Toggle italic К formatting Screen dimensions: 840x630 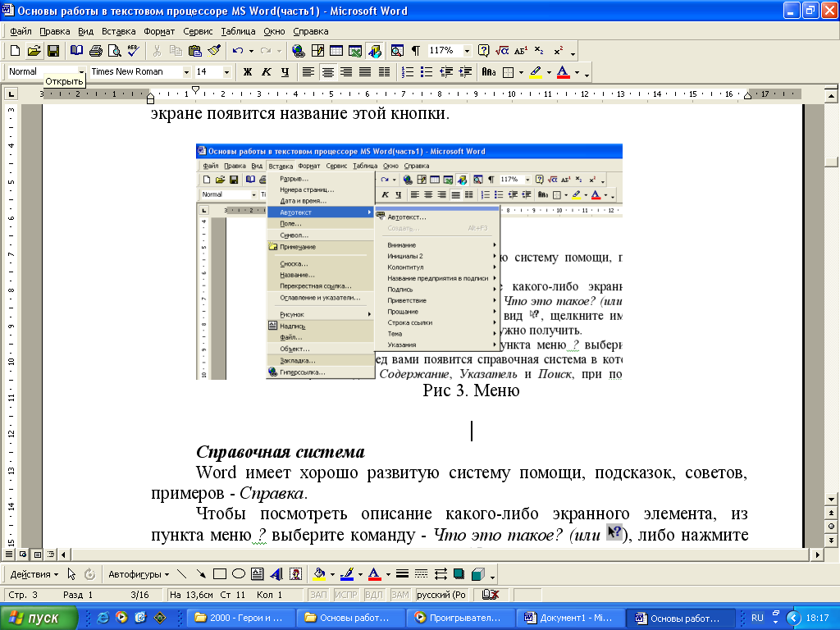point(267,72)
